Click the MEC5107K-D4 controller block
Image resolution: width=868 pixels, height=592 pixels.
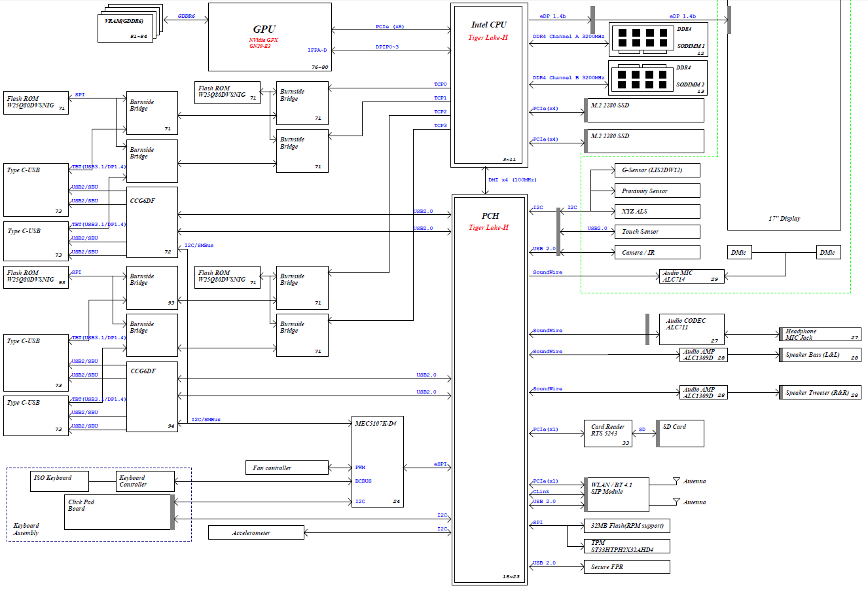pos(377,461)
